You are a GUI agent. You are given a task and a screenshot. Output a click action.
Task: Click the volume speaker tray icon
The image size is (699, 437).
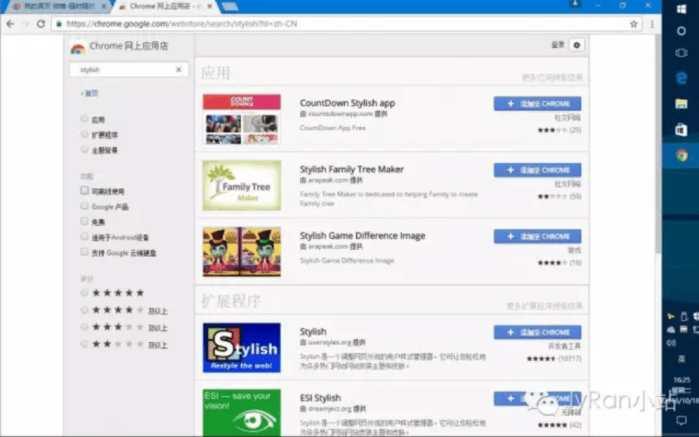tap(671, 343)
